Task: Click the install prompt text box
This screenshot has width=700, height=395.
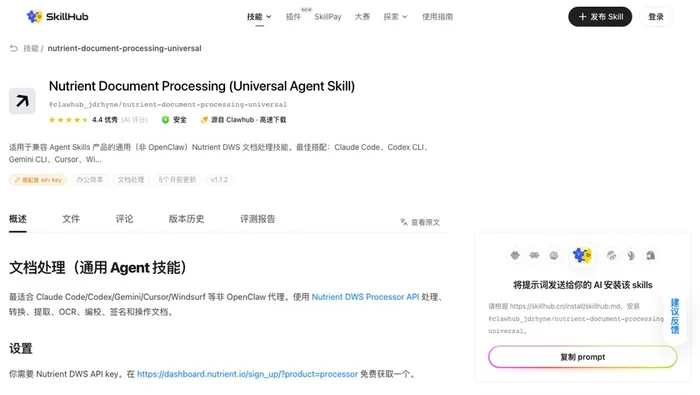Action: 576,319
